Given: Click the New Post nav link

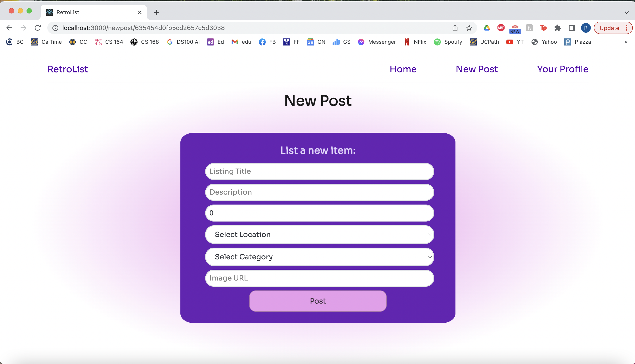Looking at the screenshot, I should pyautogui.click(x=477, y=69).
